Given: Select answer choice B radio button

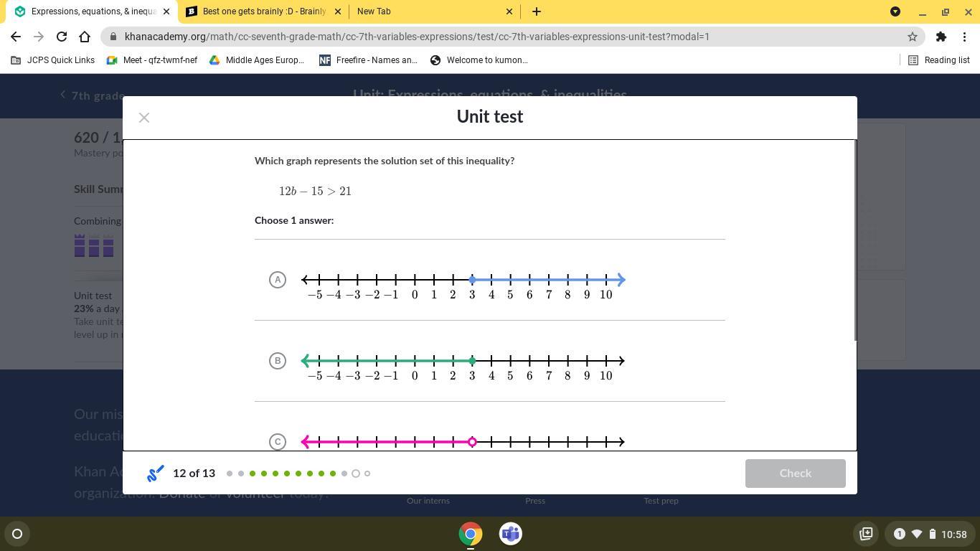Looking at the screenshot, I should 278,361.
